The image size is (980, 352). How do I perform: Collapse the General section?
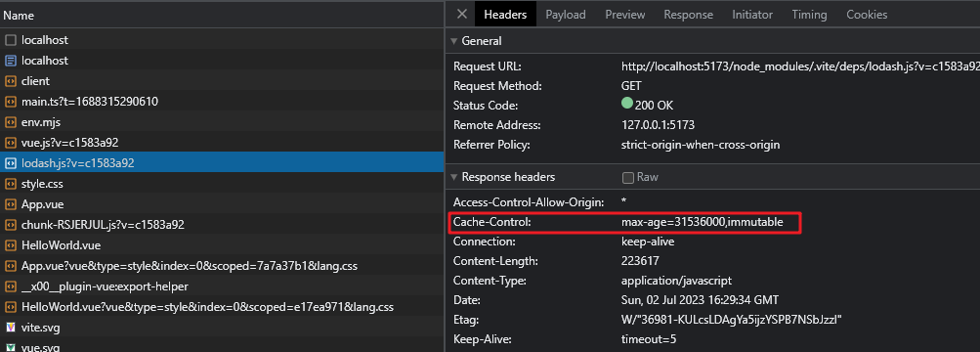(454, 41)
